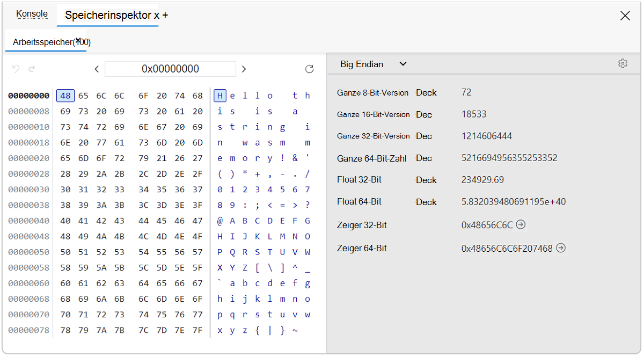
Task: Jump to 32-bit pointer address 0x48656C6C
Action: [x=521, y=225]
